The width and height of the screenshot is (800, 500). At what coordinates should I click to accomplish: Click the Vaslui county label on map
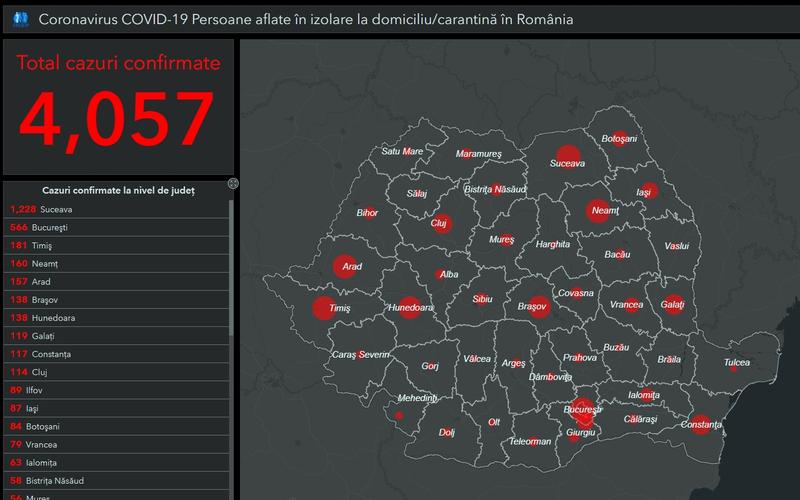677,246
